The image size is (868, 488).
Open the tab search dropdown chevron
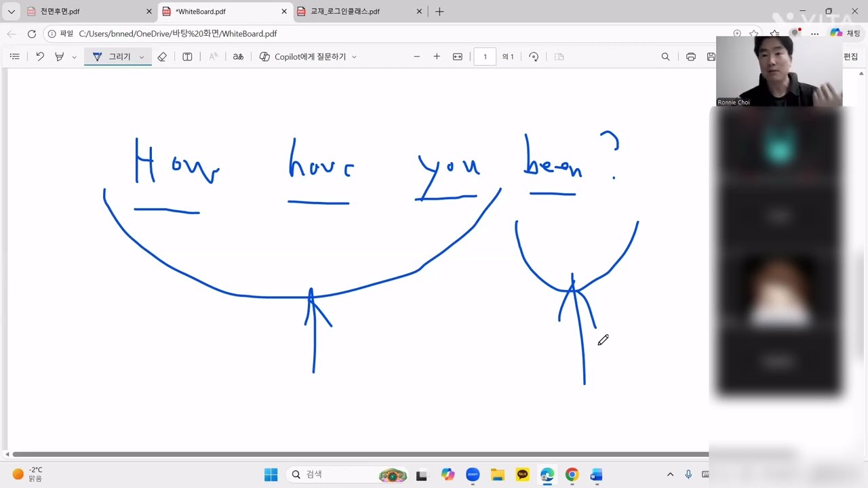pyautogui.click(x=12, y=12)
